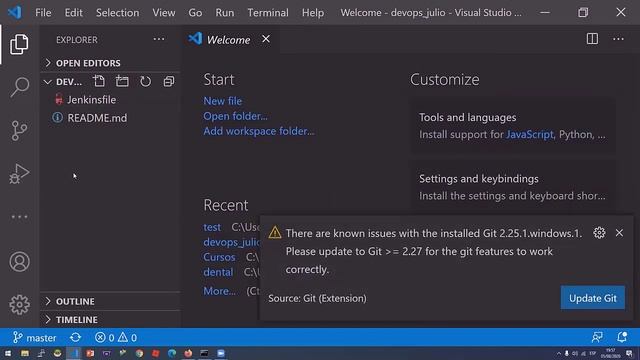Open the File menu
This screenshot has height=360, width=640.
coord(43,13)
